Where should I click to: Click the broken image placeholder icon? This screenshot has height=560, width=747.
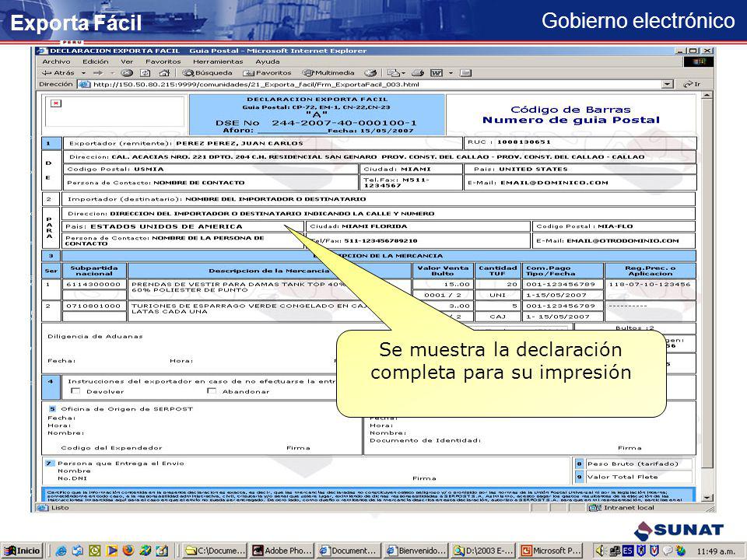point(56,103)
